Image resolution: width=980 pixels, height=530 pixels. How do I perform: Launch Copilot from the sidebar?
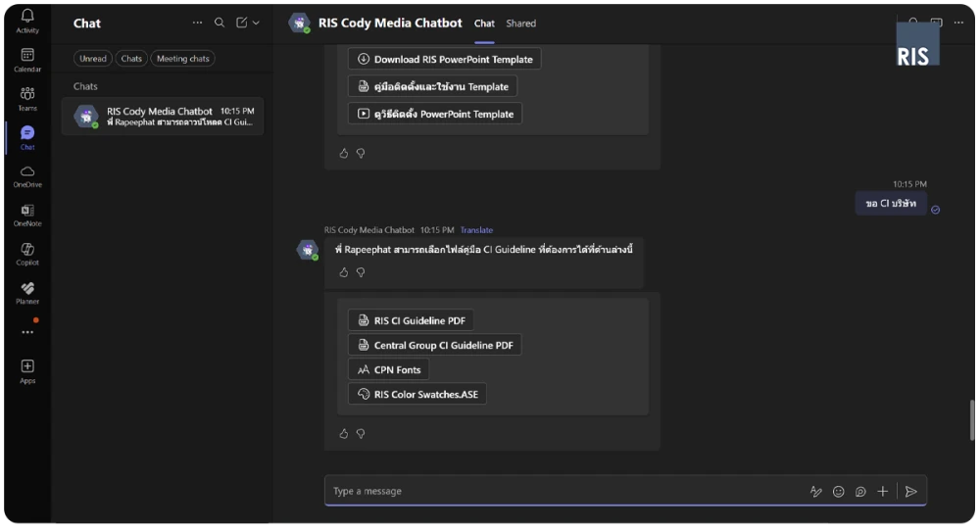[26, 254]
